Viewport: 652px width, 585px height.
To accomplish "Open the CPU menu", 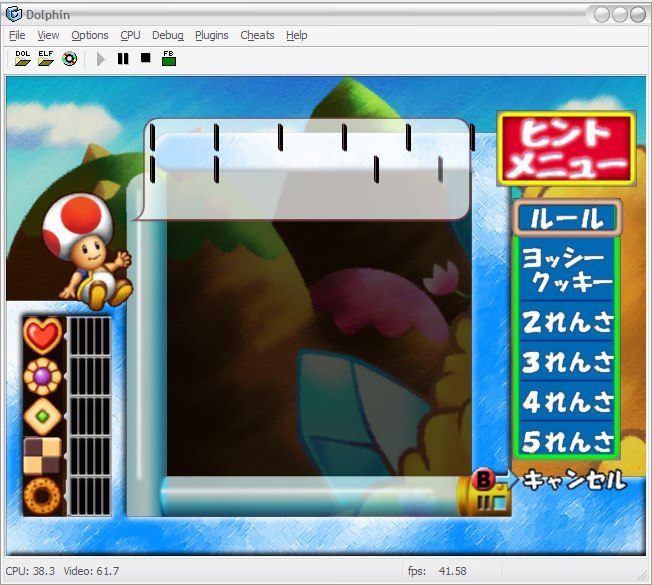I will click(x=130, y=35).
